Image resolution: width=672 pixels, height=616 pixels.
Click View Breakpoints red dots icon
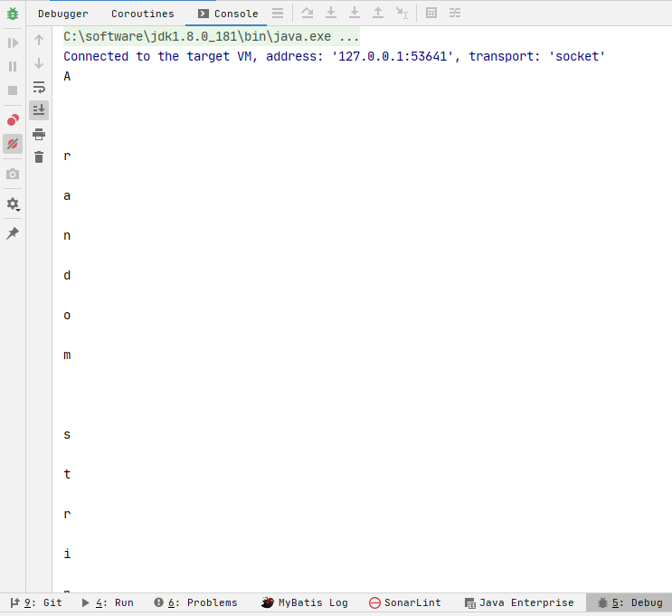coord(13,120)
